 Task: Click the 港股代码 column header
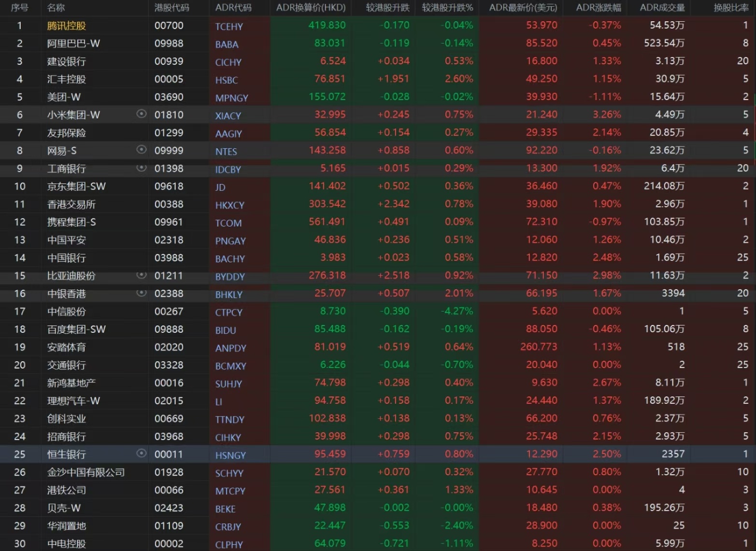coord(172,8)
